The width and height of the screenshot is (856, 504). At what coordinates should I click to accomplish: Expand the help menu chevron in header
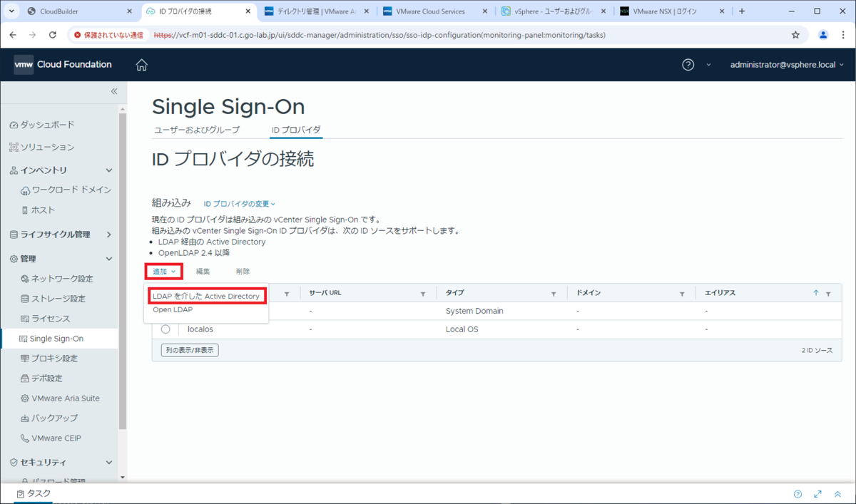[708, 65]
